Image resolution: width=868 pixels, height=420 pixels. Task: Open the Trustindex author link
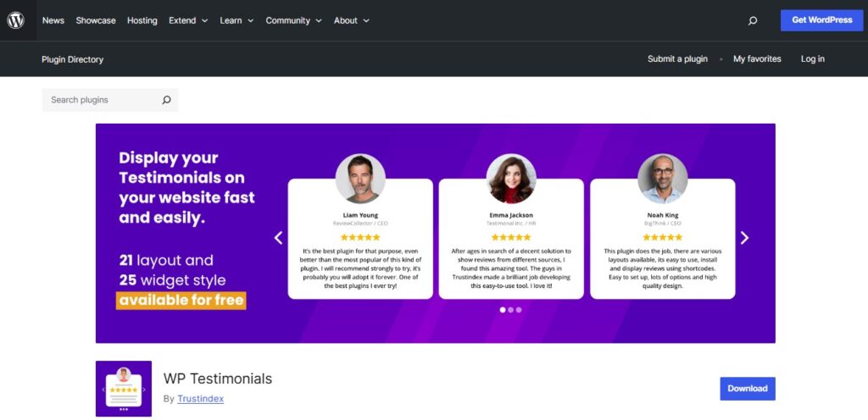[200, 399]
